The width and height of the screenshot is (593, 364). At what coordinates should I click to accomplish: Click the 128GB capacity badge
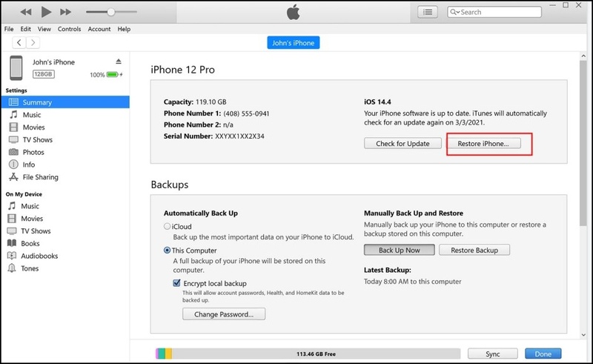tap(43, 74)
